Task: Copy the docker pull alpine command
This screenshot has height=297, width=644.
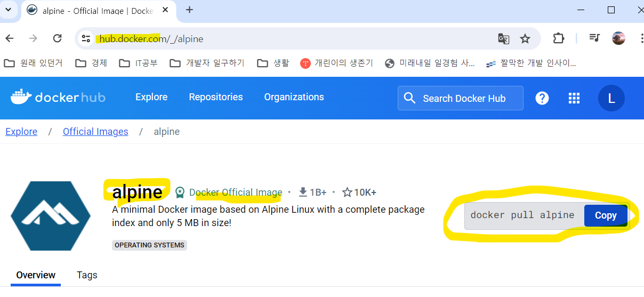Action: click(x=606, y=215)
